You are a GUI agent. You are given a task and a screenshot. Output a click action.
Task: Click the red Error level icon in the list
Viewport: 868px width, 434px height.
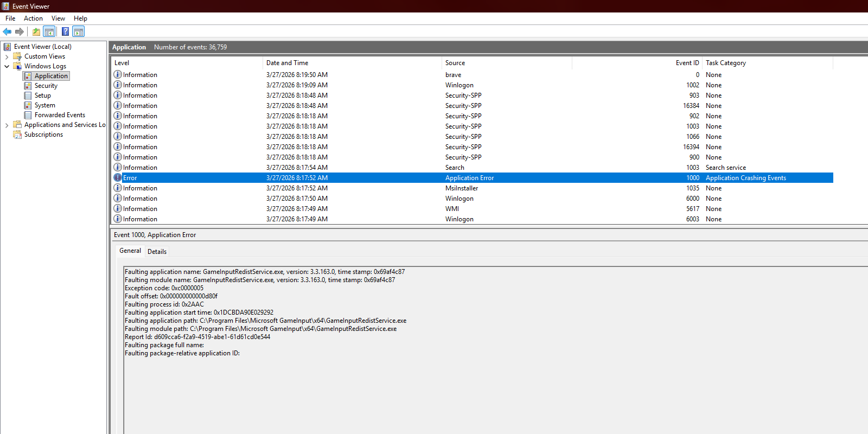tap(118, 177)
